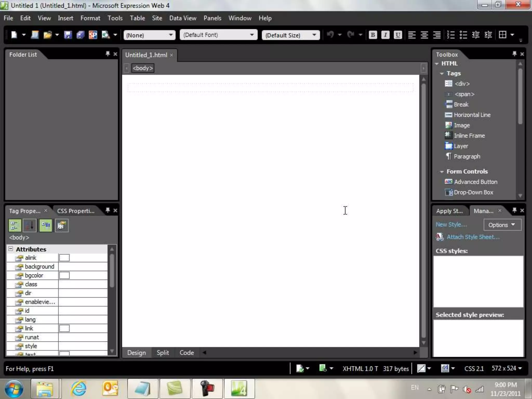Viewport: 532px width, 399px height.
Task: Click the Numbering list icon
Action: tap(451, 35)
